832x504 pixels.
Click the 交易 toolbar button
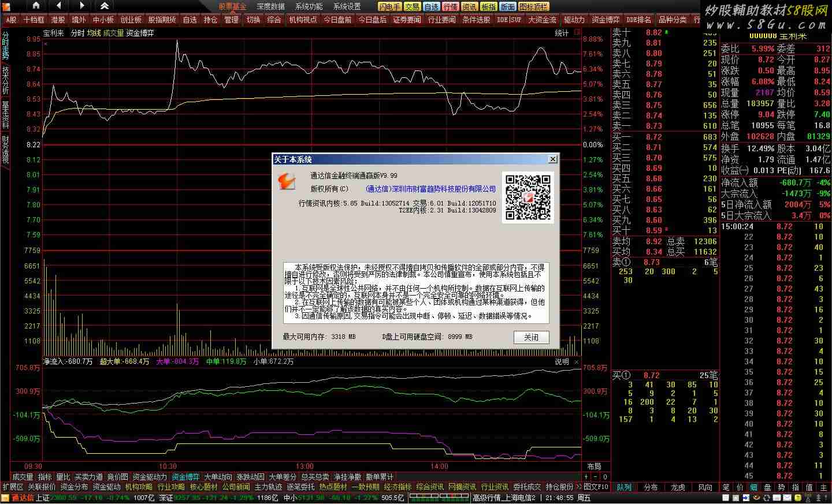coord(411,6)
